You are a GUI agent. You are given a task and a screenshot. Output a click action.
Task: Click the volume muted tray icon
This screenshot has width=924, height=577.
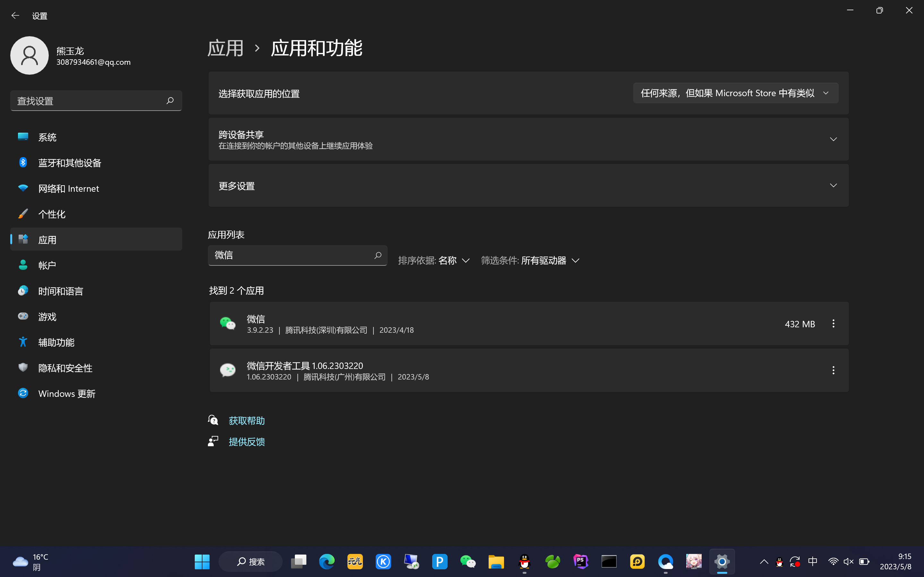pyautogui.click(x=848, y=561)
